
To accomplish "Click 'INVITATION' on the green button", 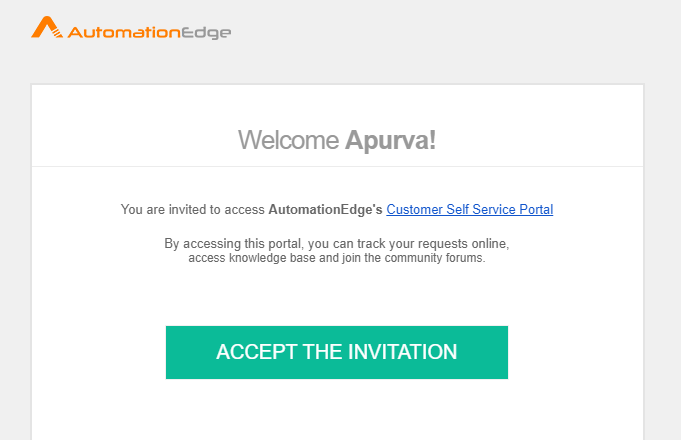I will pos(403,352).
